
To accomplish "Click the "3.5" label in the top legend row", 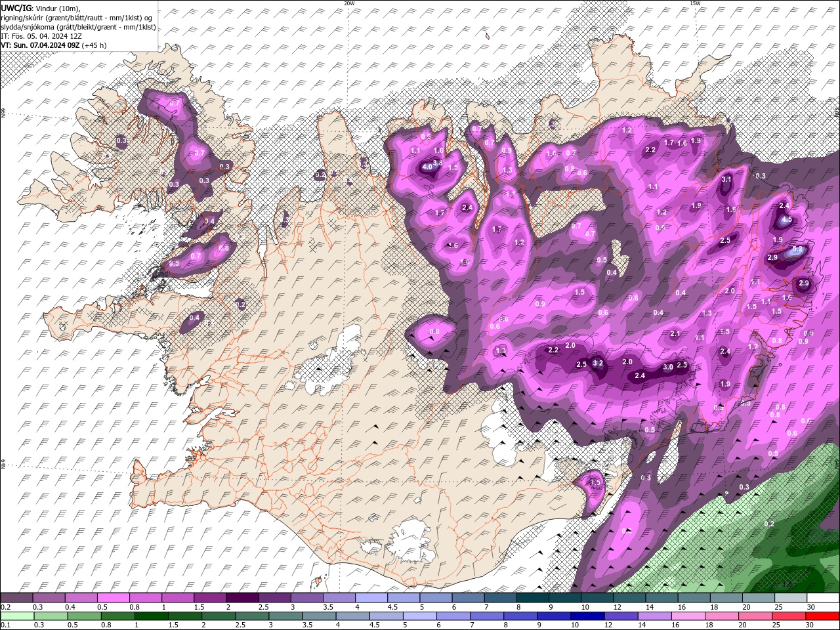I will [328, 607].
